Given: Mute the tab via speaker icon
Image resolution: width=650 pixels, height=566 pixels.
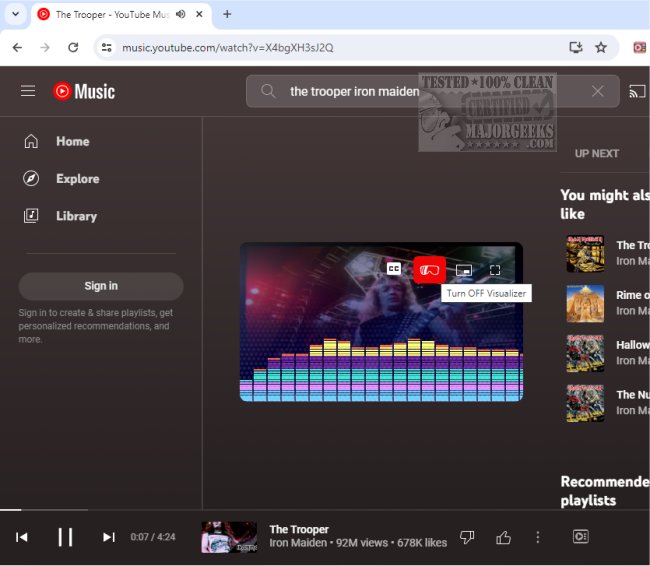Looking at the screenshot, I should 180,14.
